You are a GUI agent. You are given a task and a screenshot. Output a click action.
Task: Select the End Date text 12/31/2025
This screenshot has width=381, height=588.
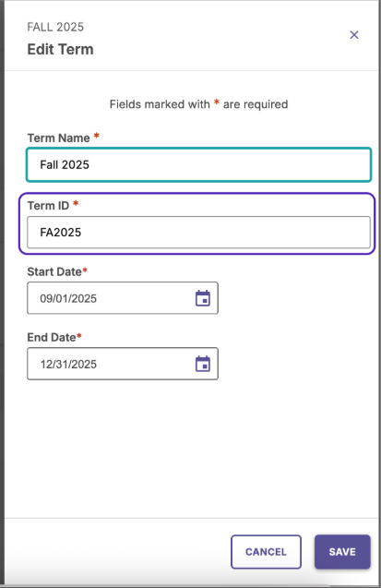tap(68, 364)
